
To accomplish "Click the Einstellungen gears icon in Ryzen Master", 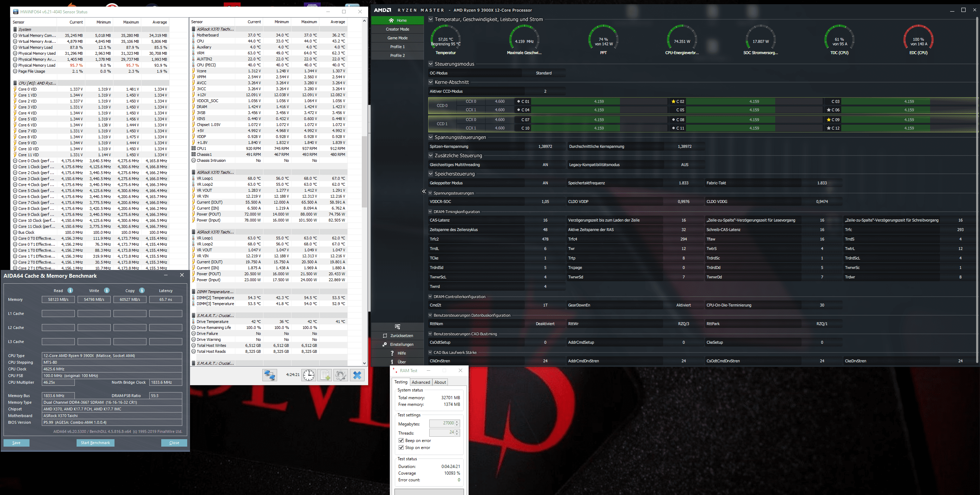I will click(x=385, y=344).
